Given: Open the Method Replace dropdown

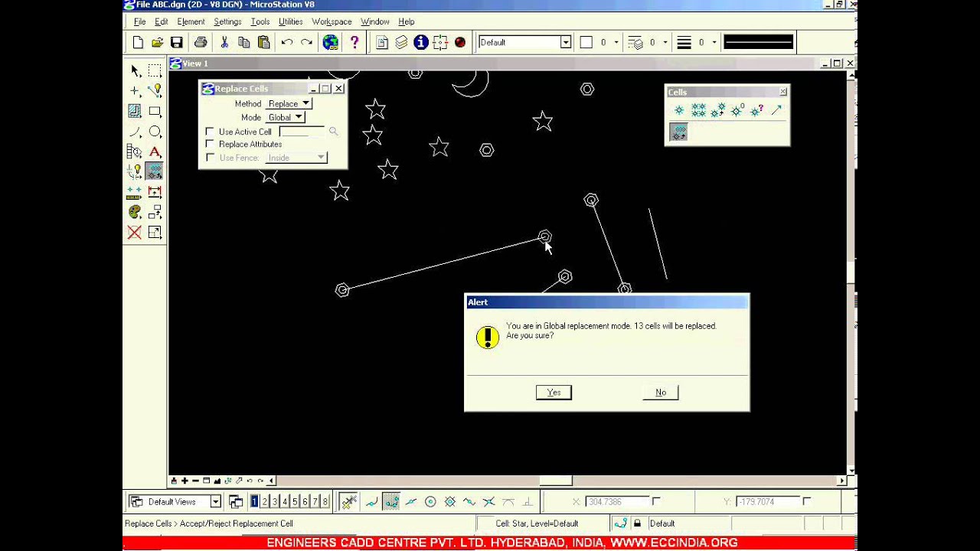Looking at the screenshot, I should (289, 103).
